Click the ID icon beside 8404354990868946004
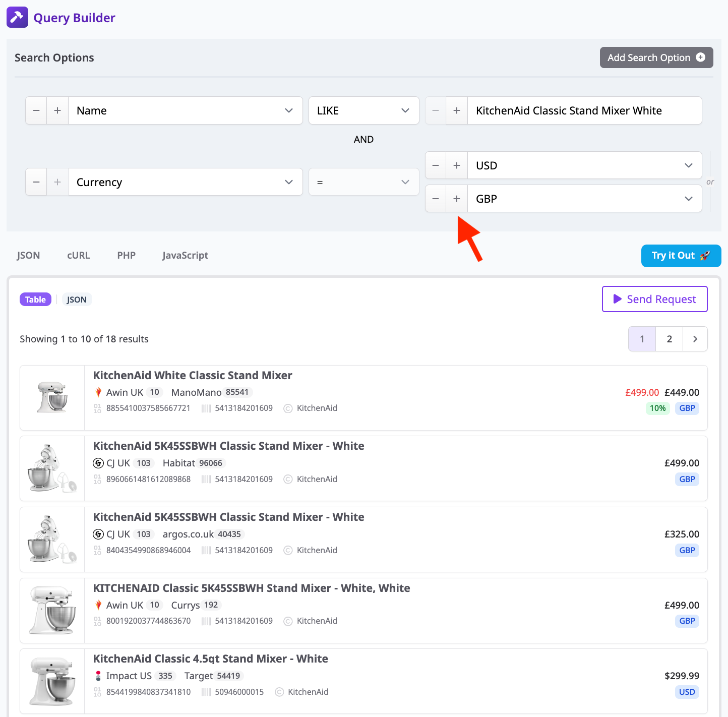This screenshot has width=728, height=717. (97, 550)
